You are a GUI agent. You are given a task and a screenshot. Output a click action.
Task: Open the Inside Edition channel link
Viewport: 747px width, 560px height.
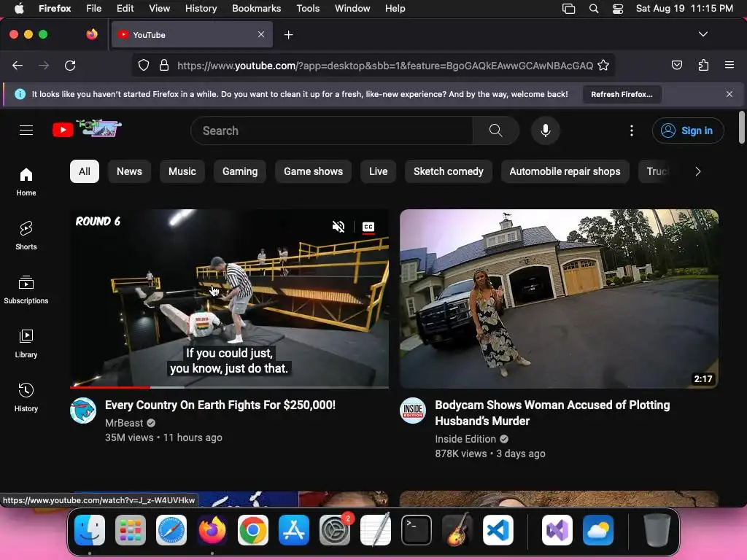pos(465,439)
